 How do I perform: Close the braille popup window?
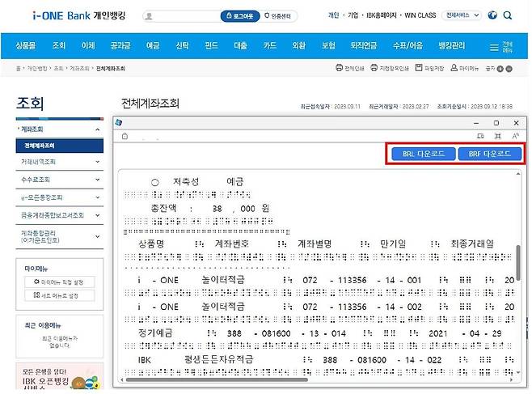pos(517,123)
